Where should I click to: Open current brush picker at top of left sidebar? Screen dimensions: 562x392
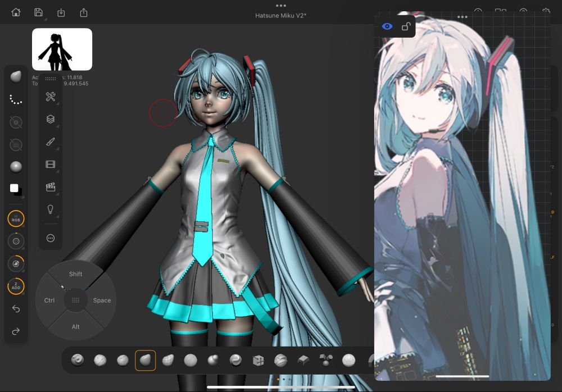pyautogui.click(x=16, y=77)
